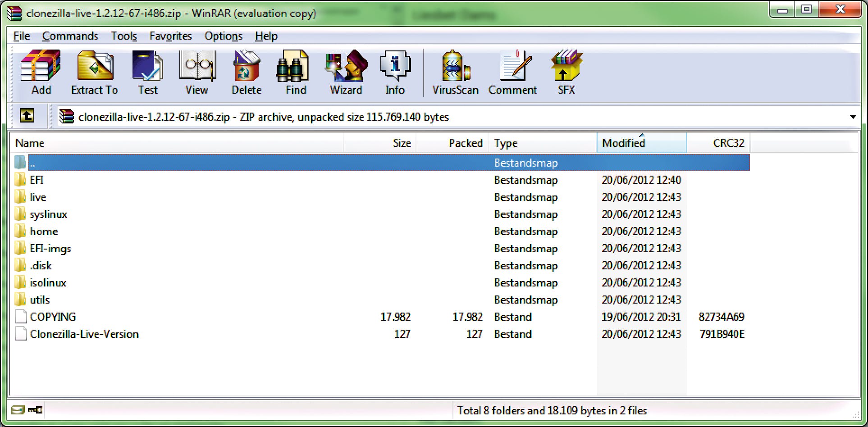Create SFX self-extracting archive

[566, 72]
